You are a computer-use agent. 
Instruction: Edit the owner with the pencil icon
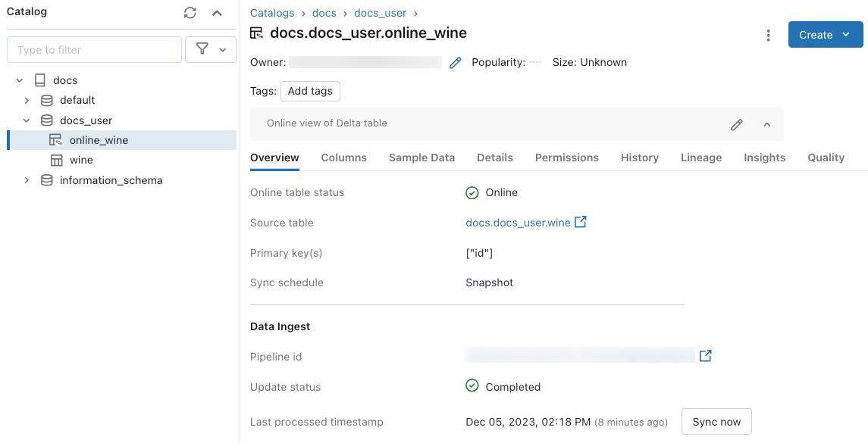(455, 63)
